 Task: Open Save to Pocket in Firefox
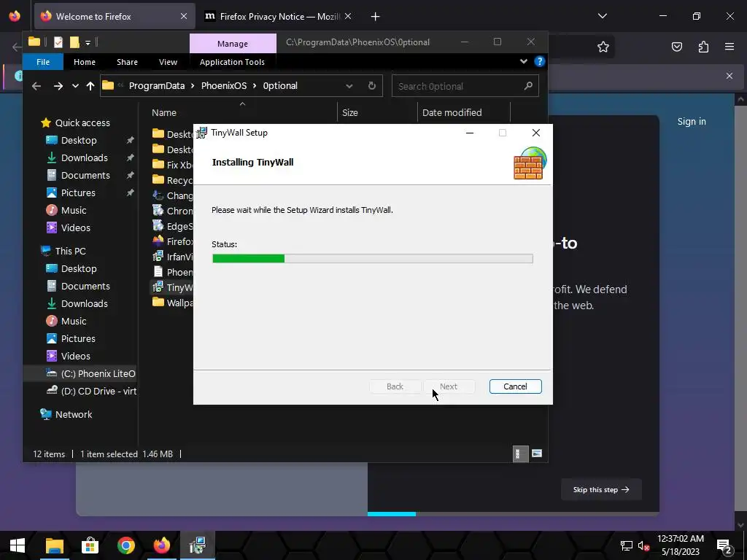pos(676,47)
